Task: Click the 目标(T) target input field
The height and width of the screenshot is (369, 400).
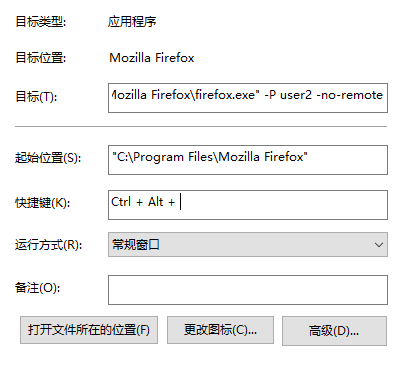Action: coord(248,98)
